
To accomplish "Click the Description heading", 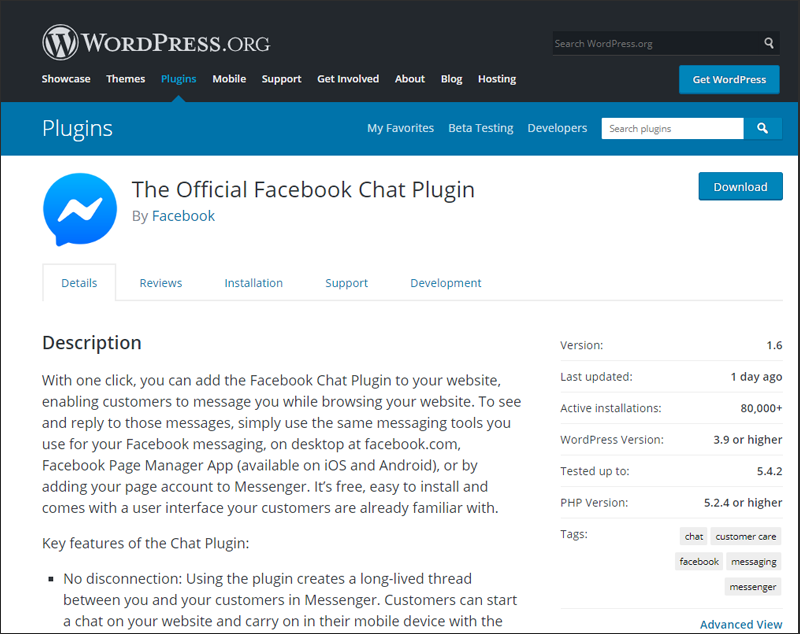I will tap(92, 342).
